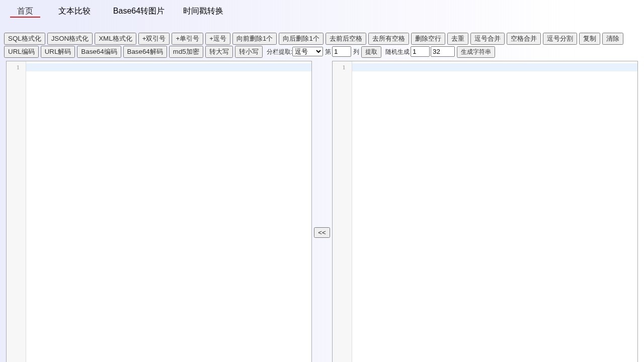Click the 清除 button
This screenshot has height=362, width=644.
point(613,39)
